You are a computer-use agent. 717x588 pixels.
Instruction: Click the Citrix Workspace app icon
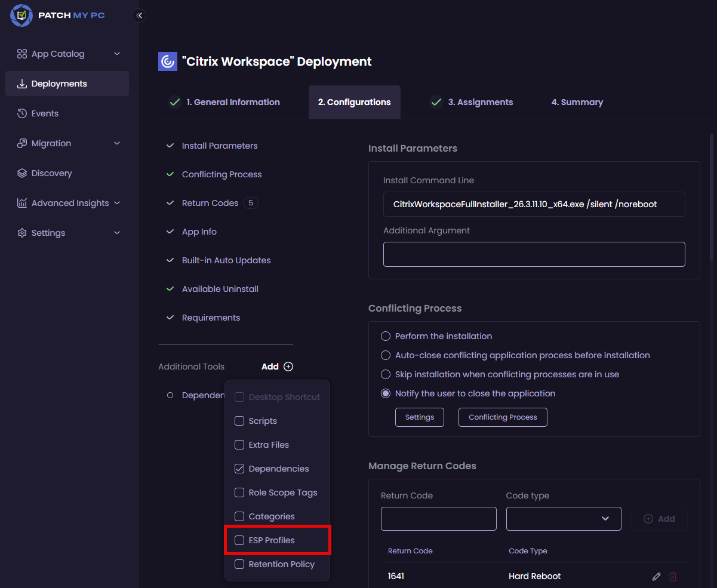tap(168, 61)
